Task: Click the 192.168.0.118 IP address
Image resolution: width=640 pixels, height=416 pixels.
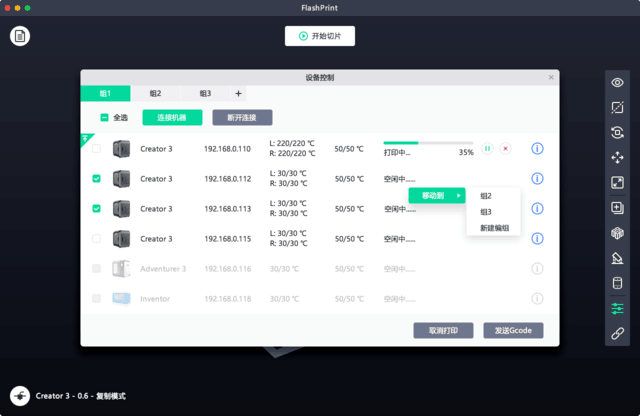Action: click(227, 299)
